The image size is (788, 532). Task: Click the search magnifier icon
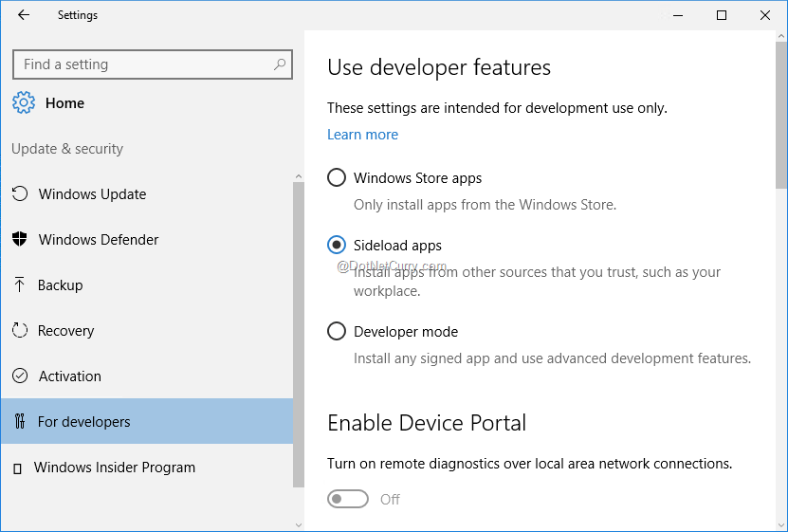[x=280, y=64]
